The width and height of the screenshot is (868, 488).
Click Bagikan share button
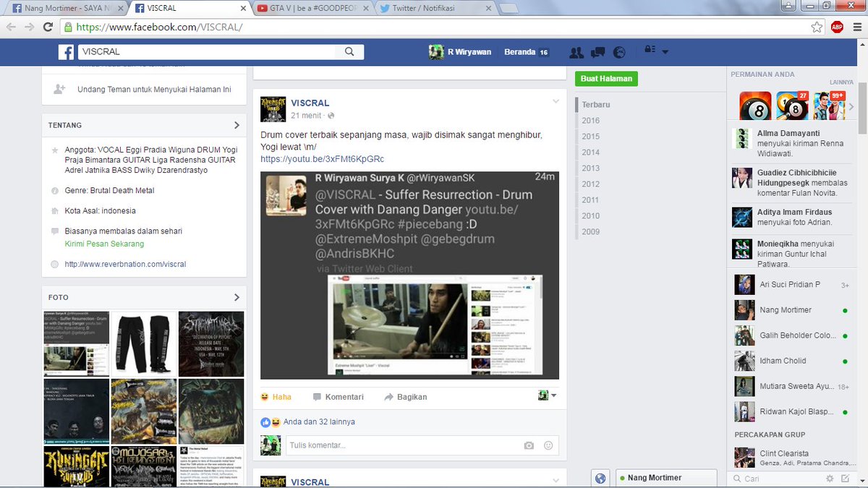tap(405, 397)
